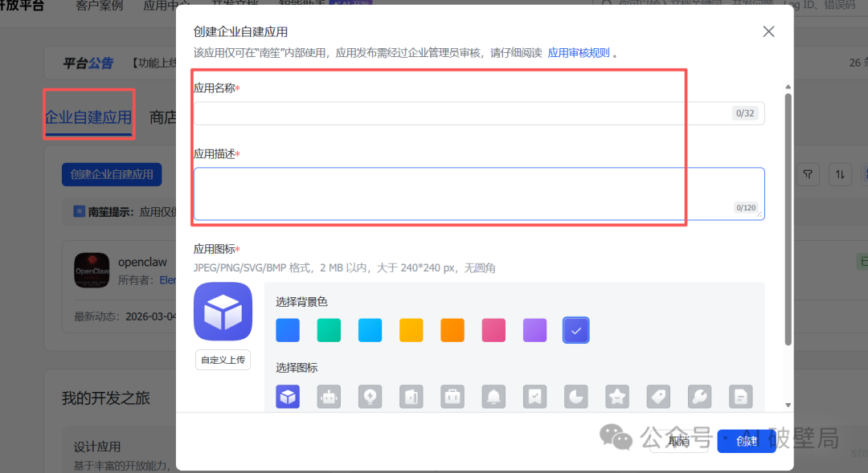
Task: Choose orange background color
Action: click(x=452, y=330)
